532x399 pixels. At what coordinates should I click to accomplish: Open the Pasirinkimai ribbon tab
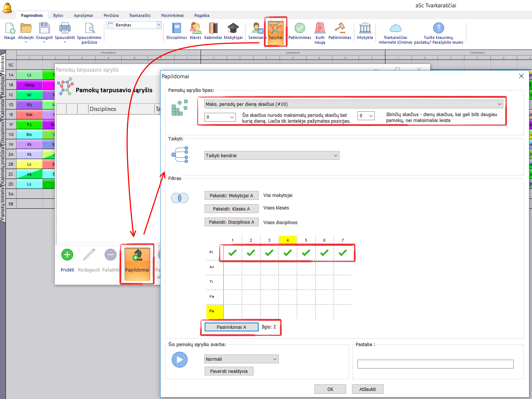[172, 15]
